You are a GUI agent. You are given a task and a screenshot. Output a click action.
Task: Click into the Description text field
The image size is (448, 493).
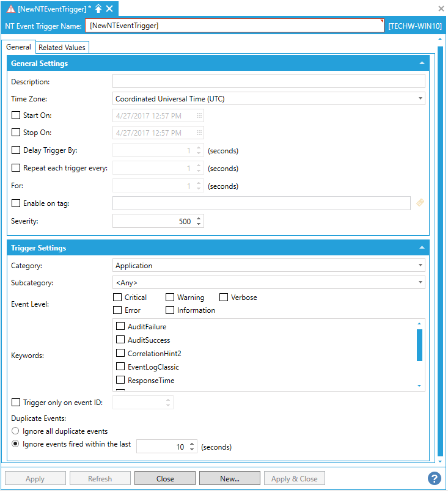point(268,81)
